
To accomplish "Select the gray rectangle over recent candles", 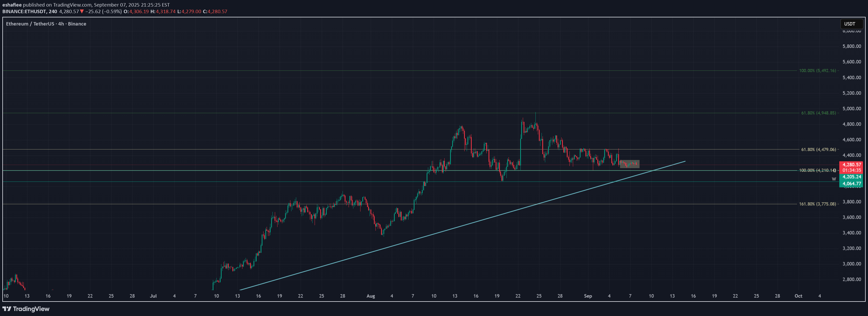I will (630, 164).
